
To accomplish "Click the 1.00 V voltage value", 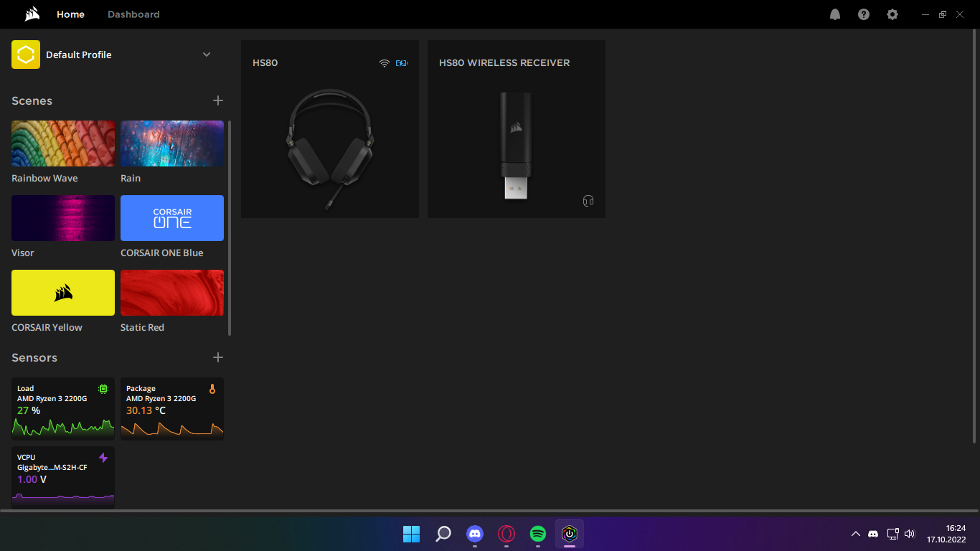I will pyautogui.click(x=32, y=479).
